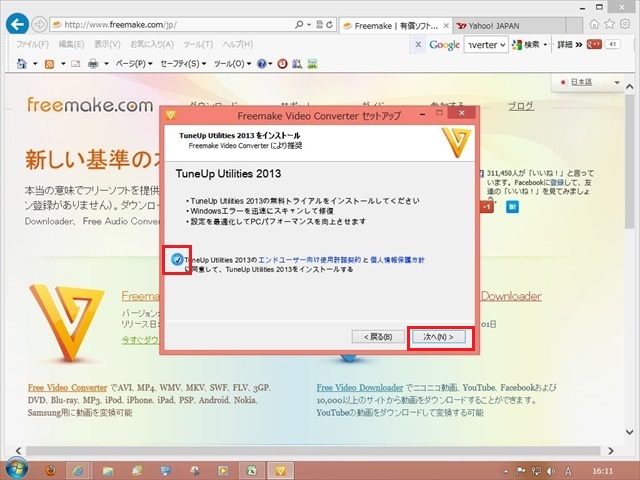This screenshot has height=480, width=640.
Task: Open the ページ(P) dropdown menu
Action: (x=132, y=64)
